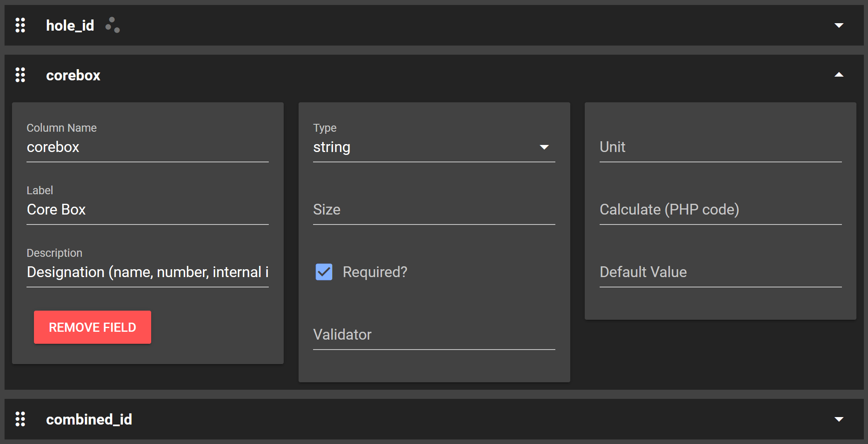868x444 pixels.
Task: Click the Validator input field
Action: tap(434, 335)
